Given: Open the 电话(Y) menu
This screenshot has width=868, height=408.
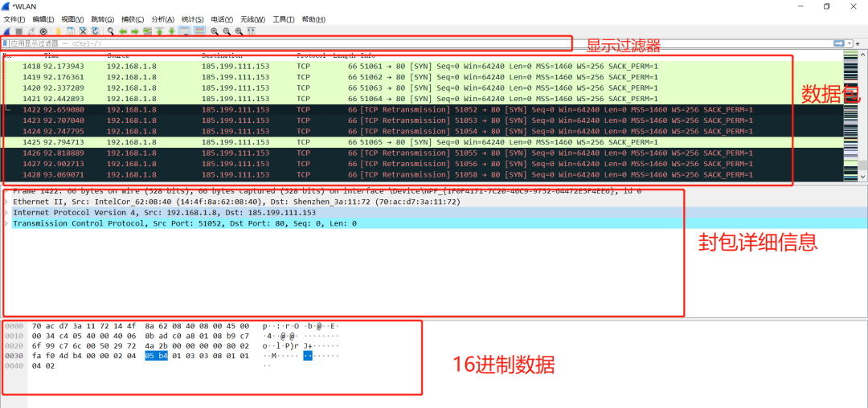Looking at the screenshot, I should click(222, 19).
